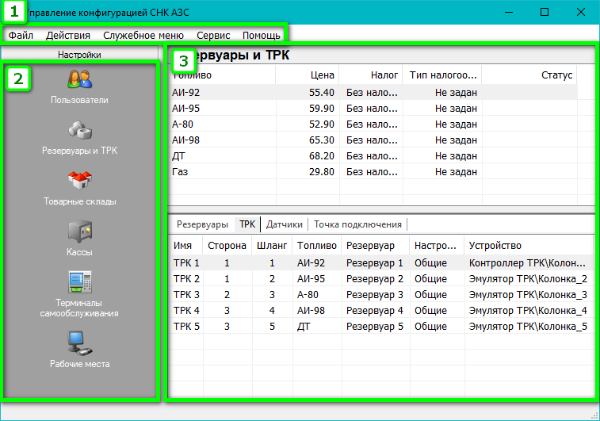This screenshot has width=600, height=421.
Task: Select the ТРК 3 row in list
Action: pyautogui.click(x=186, y=294)
